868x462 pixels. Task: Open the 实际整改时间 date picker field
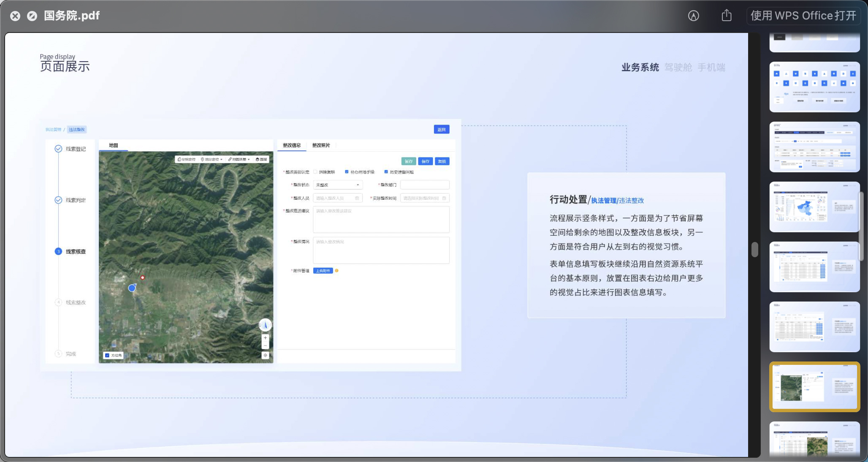(x=425, y=198)
